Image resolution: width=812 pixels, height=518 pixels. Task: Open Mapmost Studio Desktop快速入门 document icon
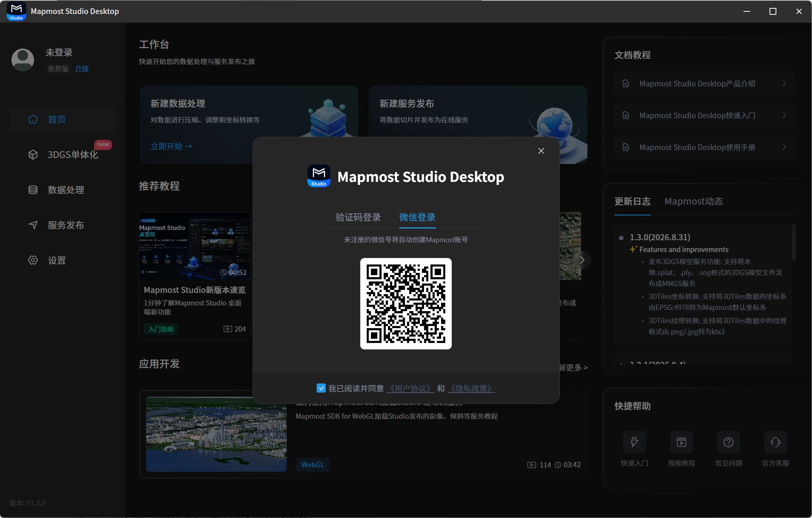(626, 116)
